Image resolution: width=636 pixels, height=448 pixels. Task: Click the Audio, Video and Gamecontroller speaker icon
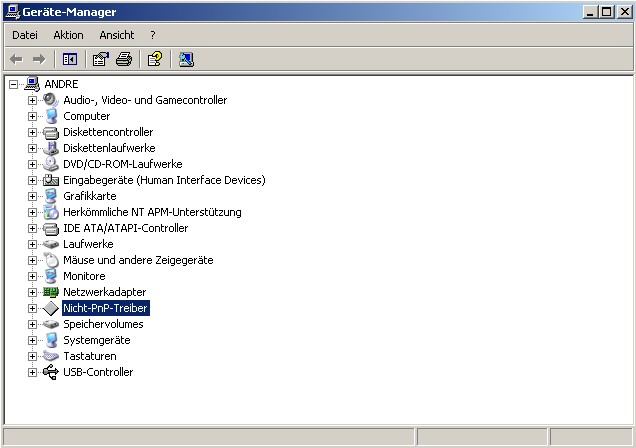[51, 100]
